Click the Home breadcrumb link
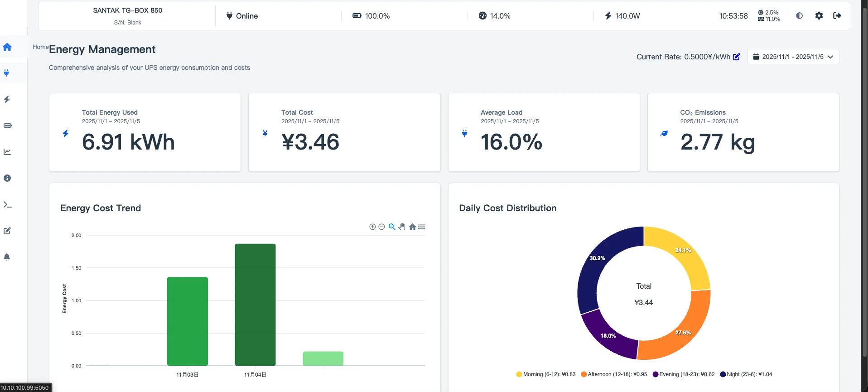 click(x=40, y=47)
